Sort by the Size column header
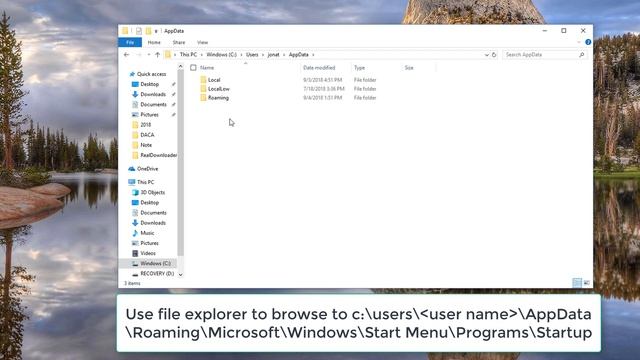 point(409,68)
